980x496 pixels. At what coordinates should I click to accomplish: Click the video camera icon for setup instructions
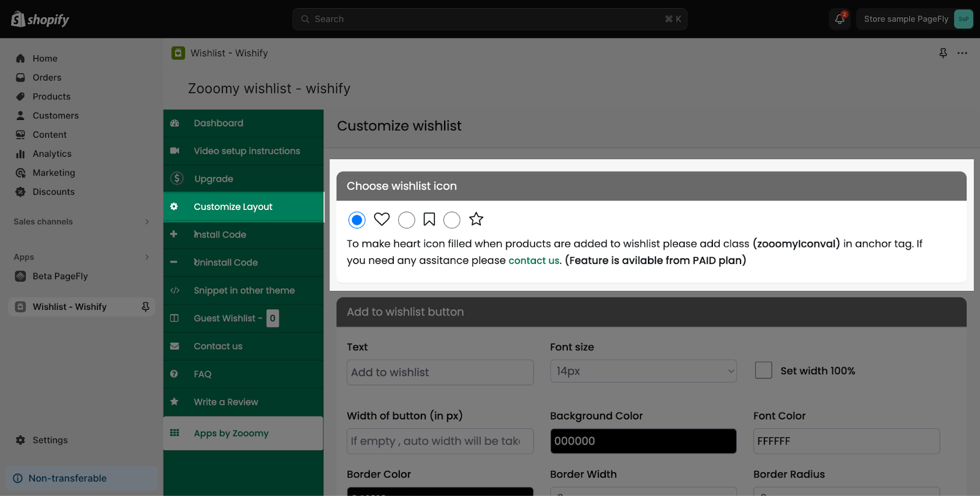[175, 151]
